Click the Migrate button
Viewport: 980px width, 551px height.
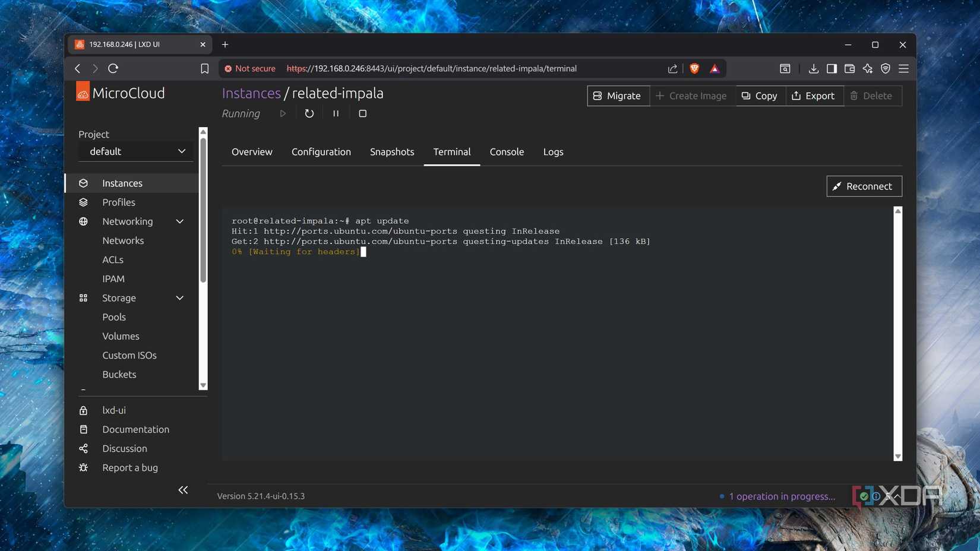pos(618,96)
